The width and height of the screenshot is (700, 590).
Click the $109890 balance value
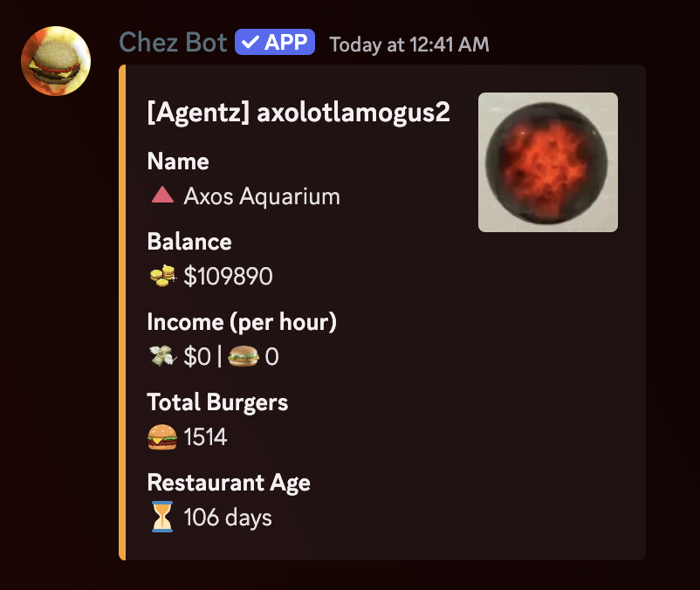pyautogui.click(x=230, y=276)
